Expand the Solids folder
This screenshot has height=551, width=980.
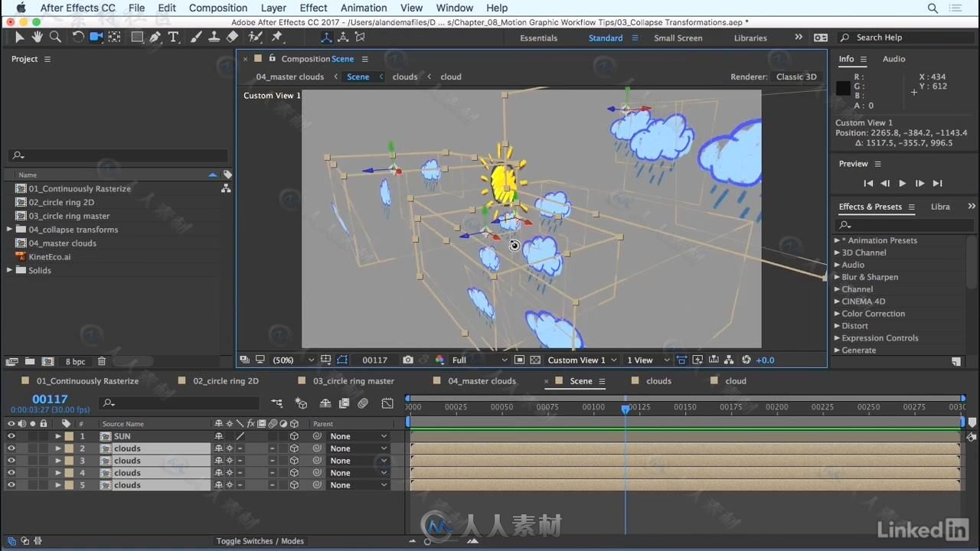(x=9, y=270)
